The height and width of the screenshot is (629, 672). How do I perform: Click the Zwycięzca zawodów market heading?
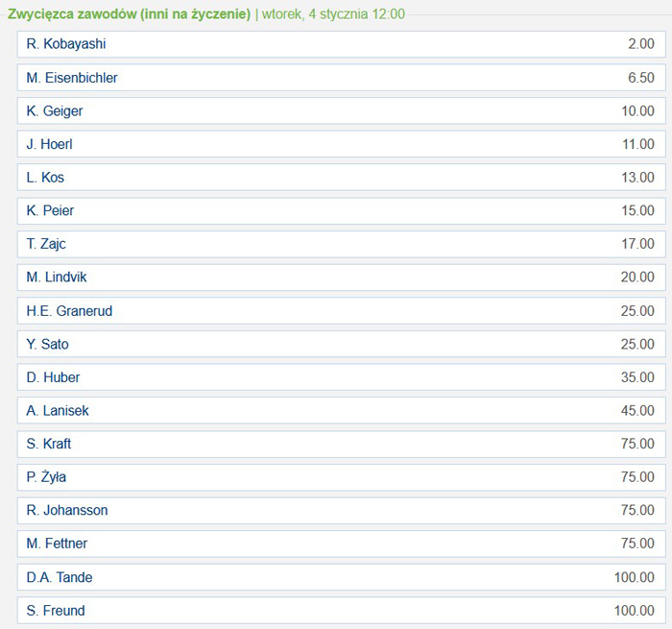click(129, 14)
